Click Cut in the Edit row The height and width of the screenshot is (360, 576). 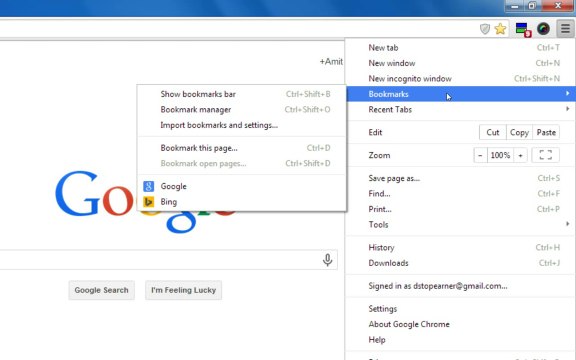[493, 132]
